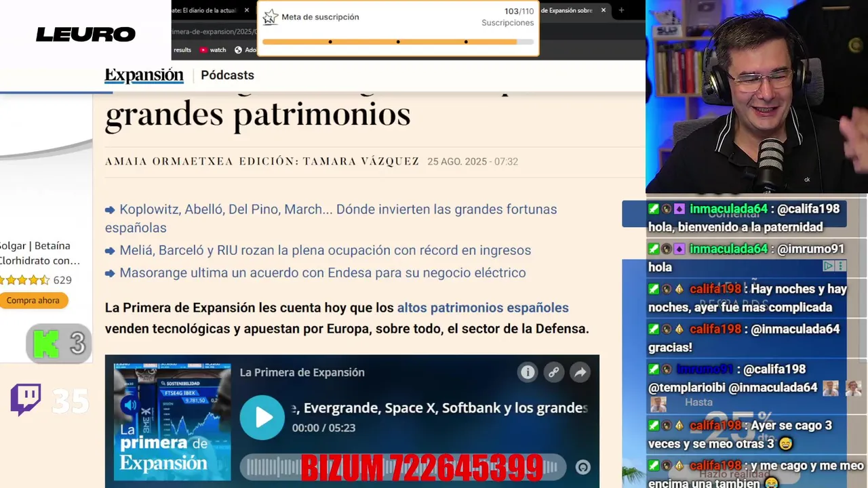Click the playback time '00:00 / 05:23'
The height and width of the screenshot is (488, 868).
coord(323,428)
